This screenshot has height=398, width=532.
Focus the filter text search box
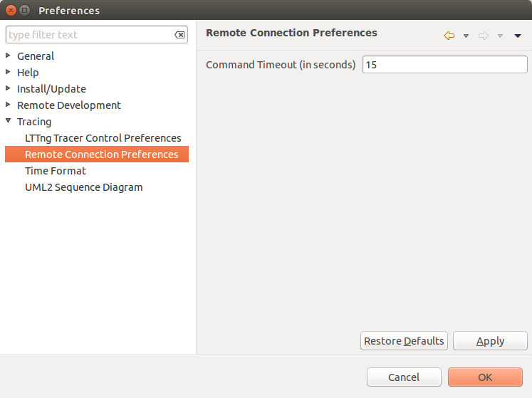coord(89,35)
